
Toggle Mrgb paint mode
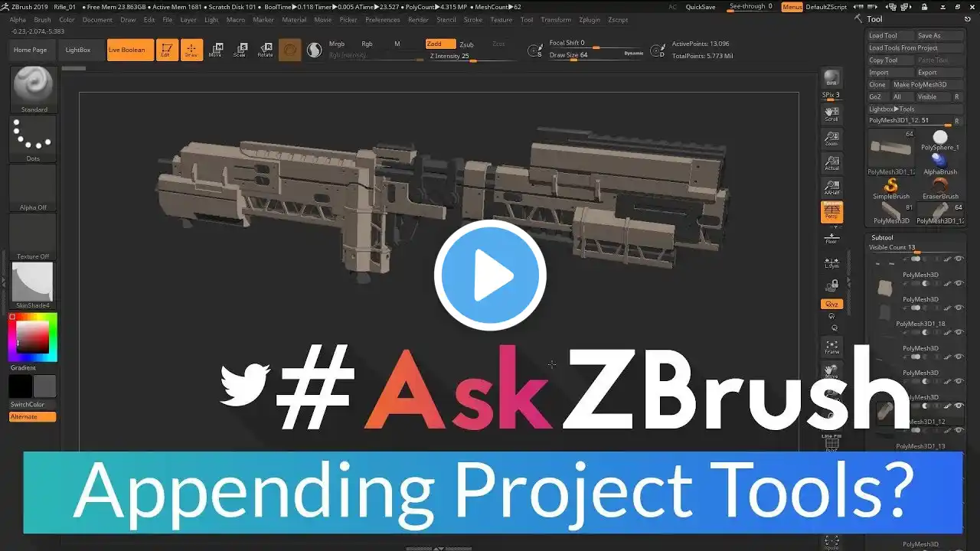(x=337, y=44)
